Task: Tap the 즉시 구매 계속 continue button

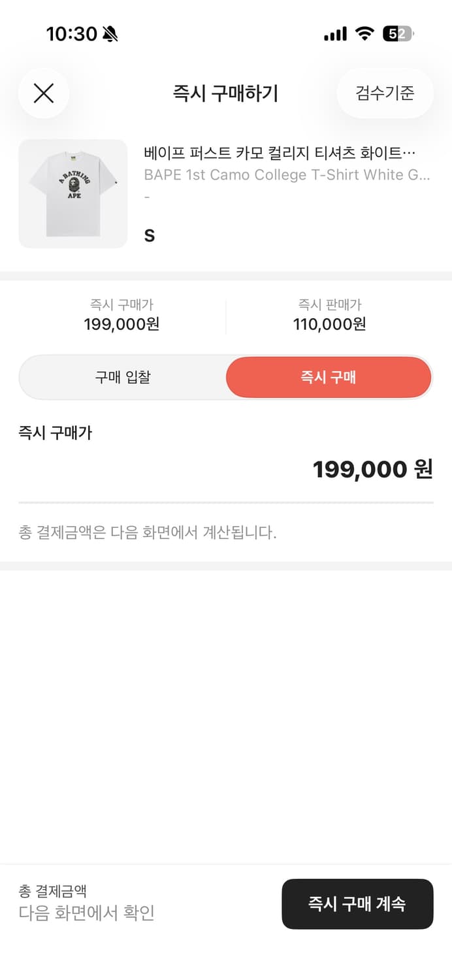Action: [357, 904]
